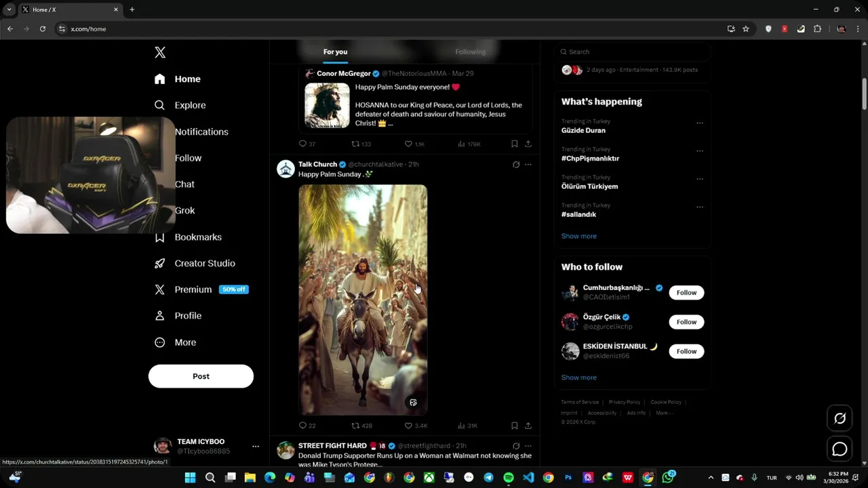Viewport: 868px width, 488px height.
Task: Follow Özgür Çelik account
Action: click(x=686, y=322)
